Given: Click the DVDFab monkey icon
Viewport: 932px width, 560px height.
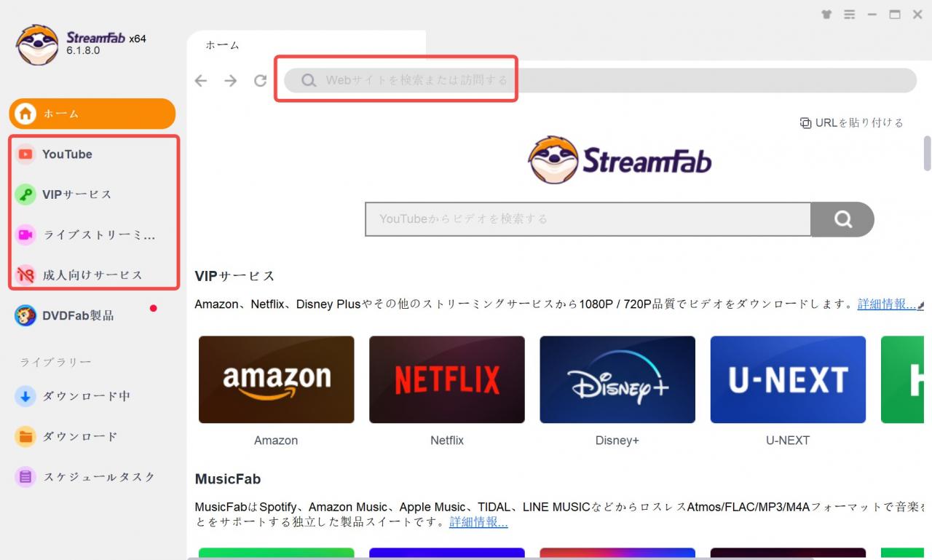Looking at the screenshot, I should point(25,315).
